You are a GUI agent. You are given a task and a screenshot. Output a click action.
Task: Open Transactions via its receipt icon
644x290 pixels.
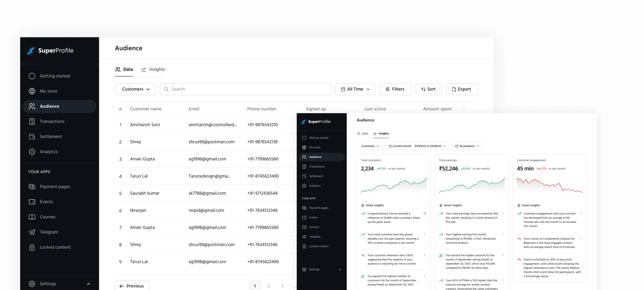pos(32,121)
